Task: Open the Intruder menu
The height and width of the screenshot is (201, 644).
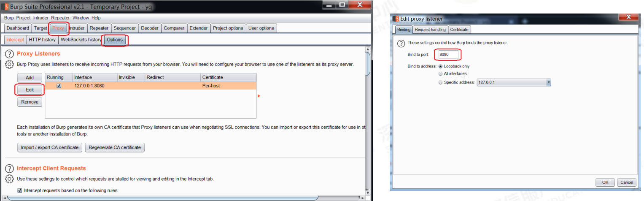Action: pos(41,18)
